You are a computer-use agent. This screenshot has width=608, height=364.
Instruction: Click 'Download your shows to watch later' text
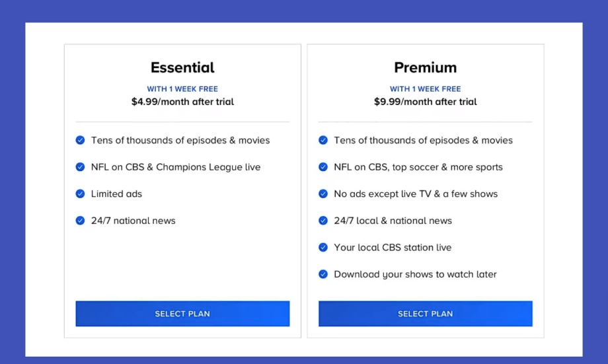[x=415, y=274]
